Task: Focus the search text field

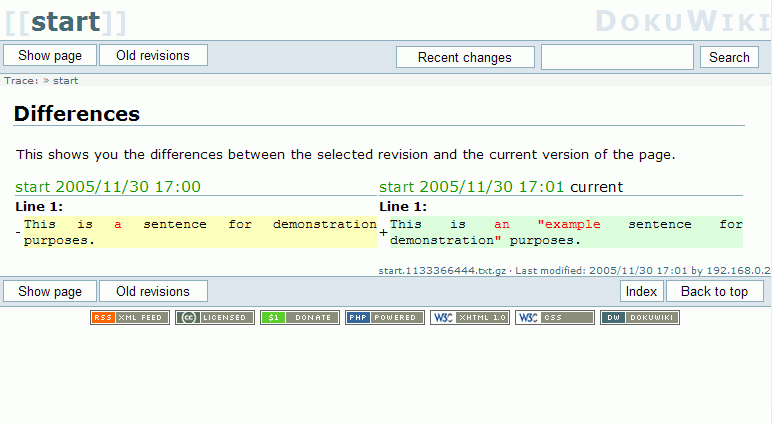Action: pyautogui.click(x=617, y=58)
